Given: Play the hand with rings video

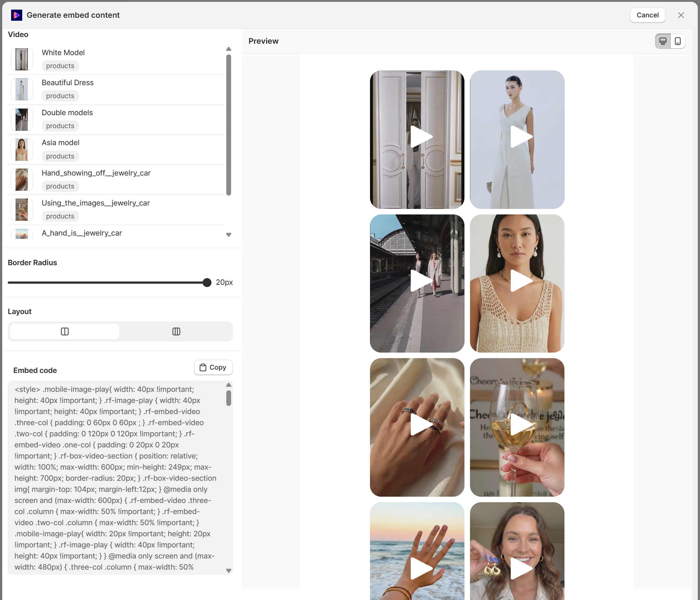Looking at the screenshot, I should click(421, 424).
